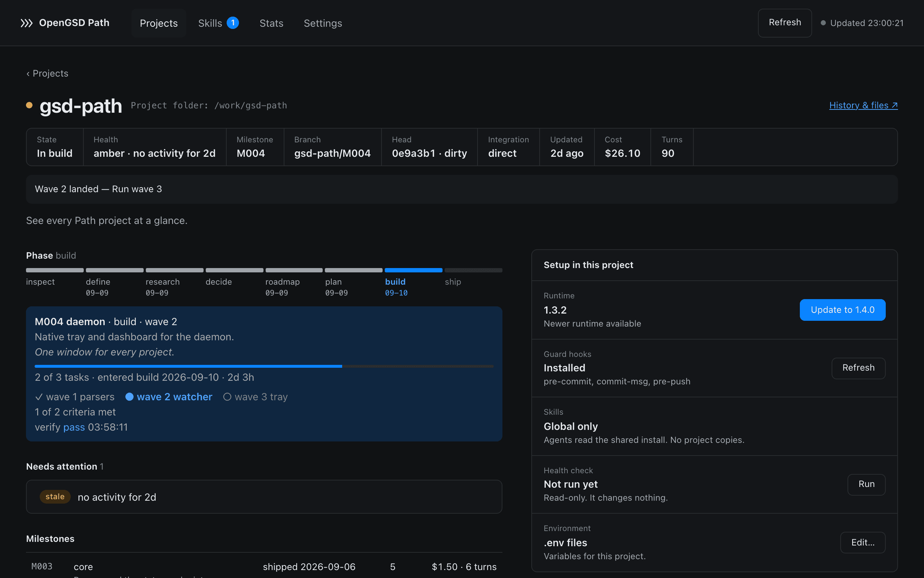Click the Runtime version '1.3.2'
The image size is (924, 578).
tap(555, 310)
